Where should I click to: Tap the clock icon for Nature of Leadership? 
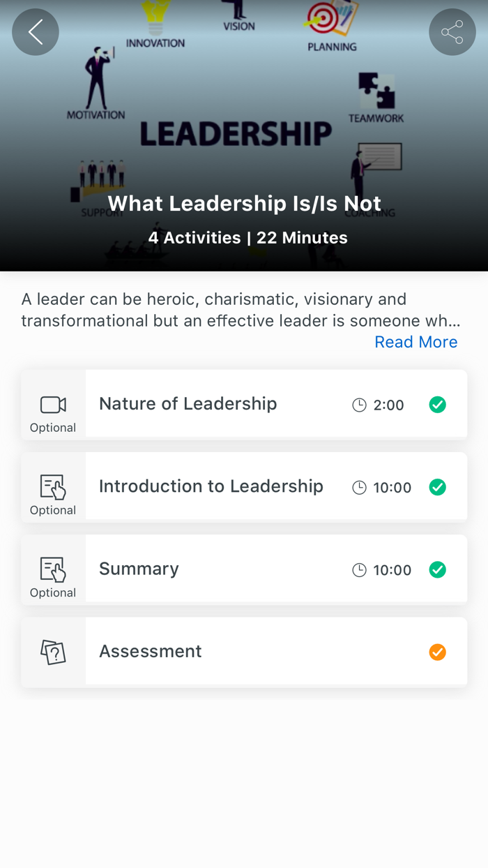[359, 405]
